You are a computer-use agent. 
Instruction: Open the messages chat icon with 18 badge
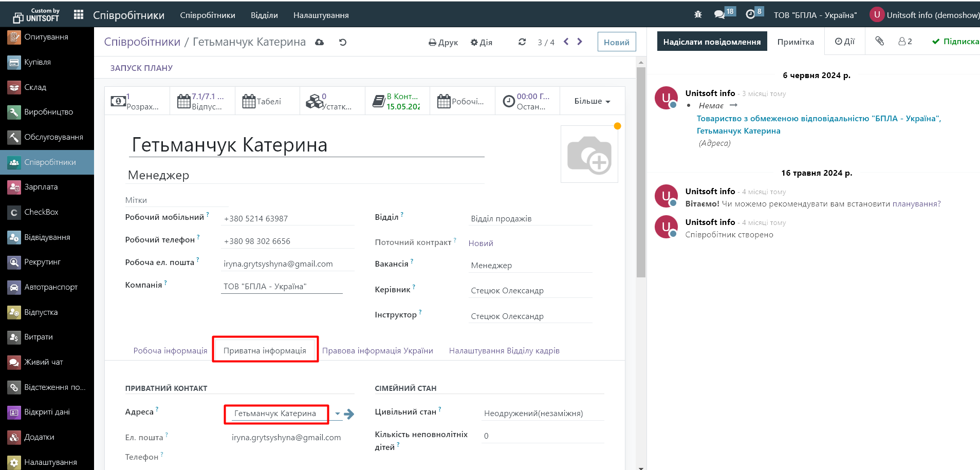click(719, 15)
